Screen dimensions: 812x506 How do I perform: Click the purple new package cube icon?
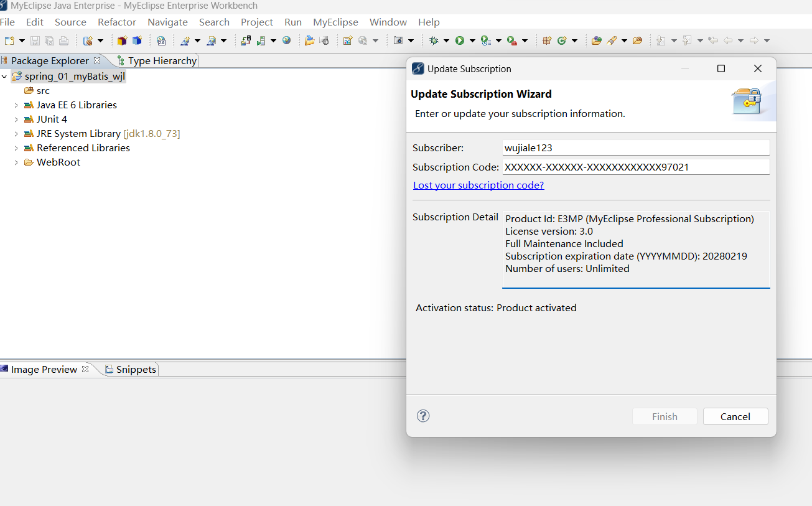(122, 40)
